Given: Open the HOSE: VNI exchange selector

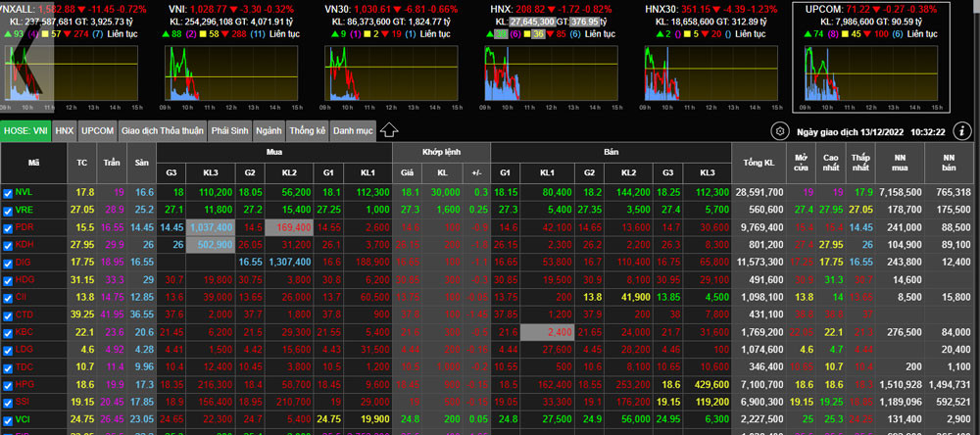Looking at the screenshot, I should (25, 129).
